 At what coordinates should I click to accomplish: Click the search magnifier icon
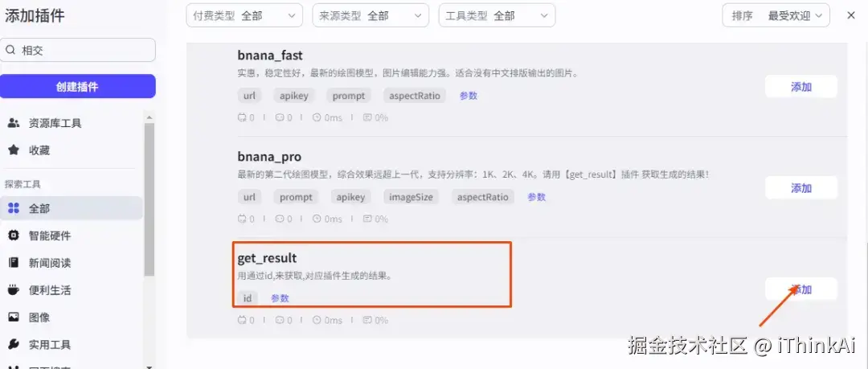10,51
